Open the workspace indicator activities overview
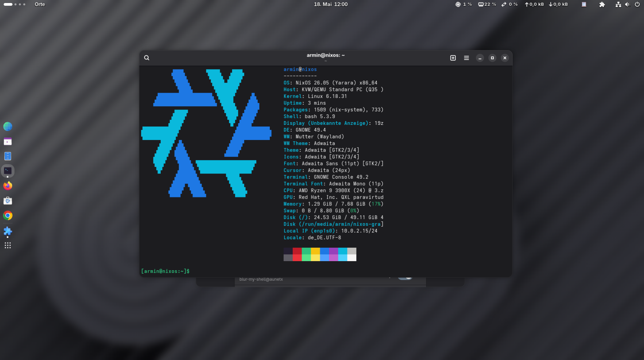 coord(15,4)
